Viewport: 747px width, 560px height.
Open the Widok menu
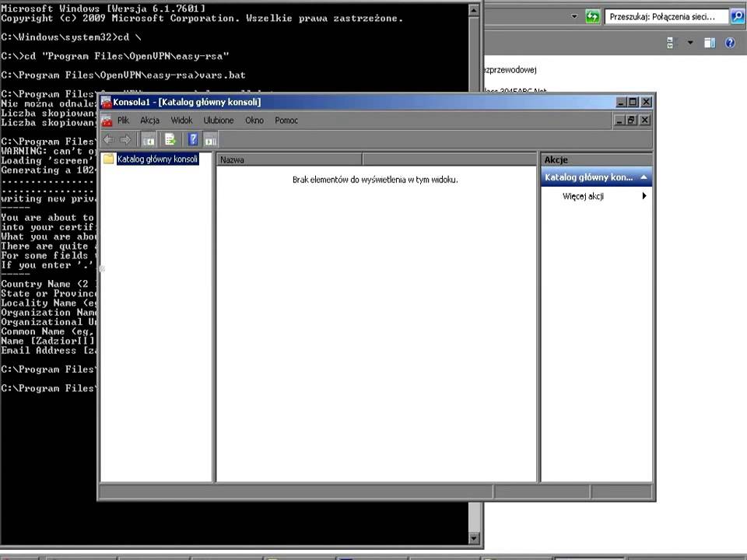pos(181,121)
